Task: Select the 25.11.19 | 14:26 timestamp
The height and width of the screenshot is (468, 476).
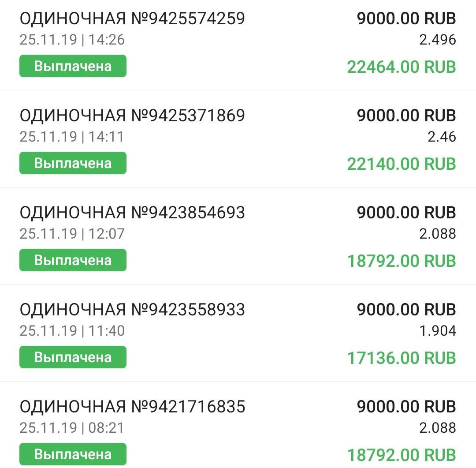Action: coord(72,40)
